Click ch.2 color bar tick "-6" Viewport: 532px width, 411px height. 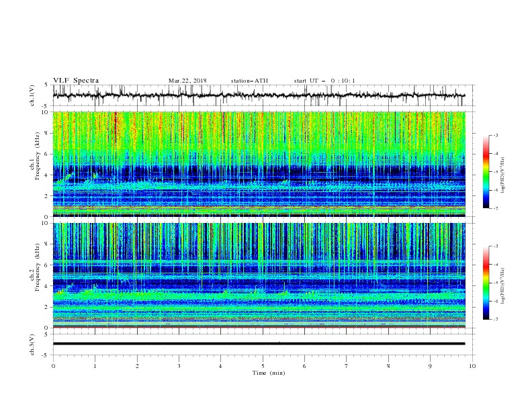[x=495, y=301]
